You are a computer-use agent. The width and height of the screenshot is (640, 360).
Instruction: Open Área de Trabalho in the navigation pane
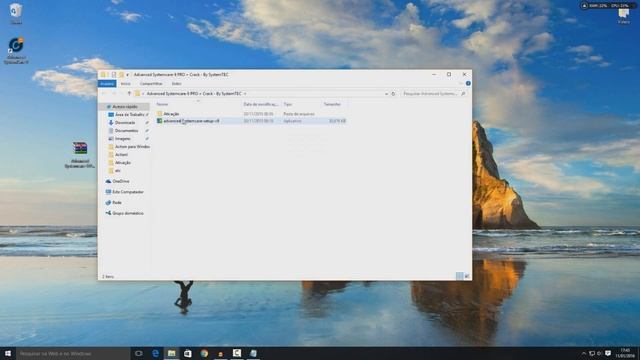click(x=129, y=115)
